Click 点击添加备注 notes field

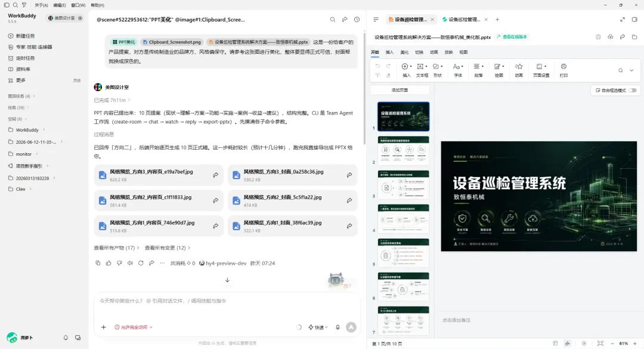pos(457,320)
